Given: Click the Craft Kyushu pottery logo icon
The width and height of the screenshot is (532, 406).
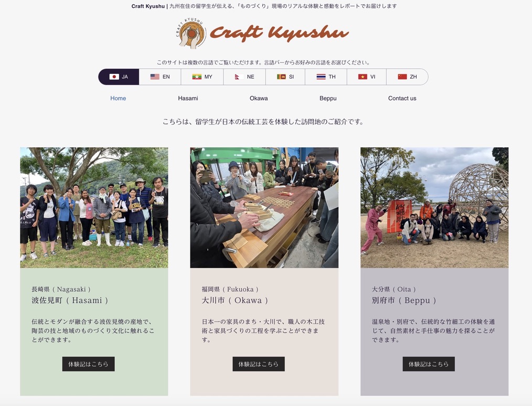Looking at the screenshot, I should click(191, 33).
